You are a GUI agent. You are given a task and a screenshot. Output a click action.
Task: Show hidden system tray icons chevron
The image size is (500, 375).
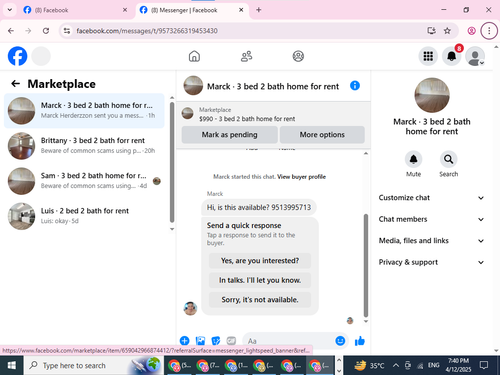point(395,365)
